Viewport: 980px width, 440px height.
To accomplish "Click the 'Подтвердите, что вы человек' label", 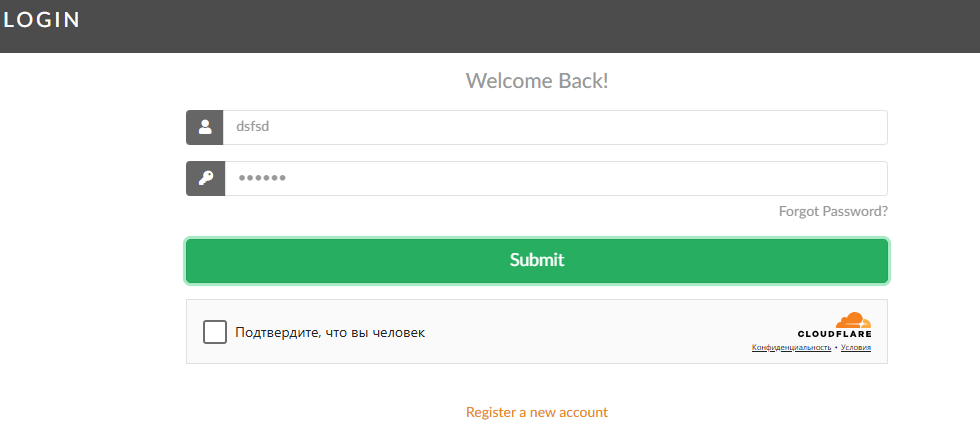I will (x=330, y=332).
